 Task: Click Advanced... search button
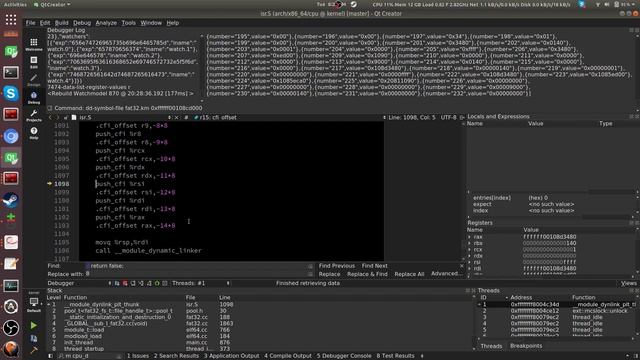click(x=444, y=273)
